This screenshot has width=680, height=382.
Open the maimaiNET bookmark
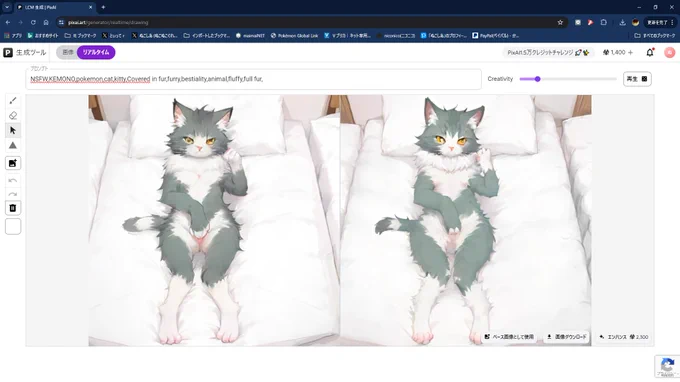click(250, 36)
